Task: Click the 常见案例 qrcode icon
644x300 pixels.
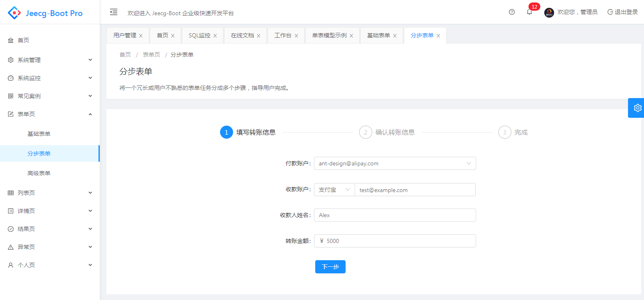Action: point(11,96)
